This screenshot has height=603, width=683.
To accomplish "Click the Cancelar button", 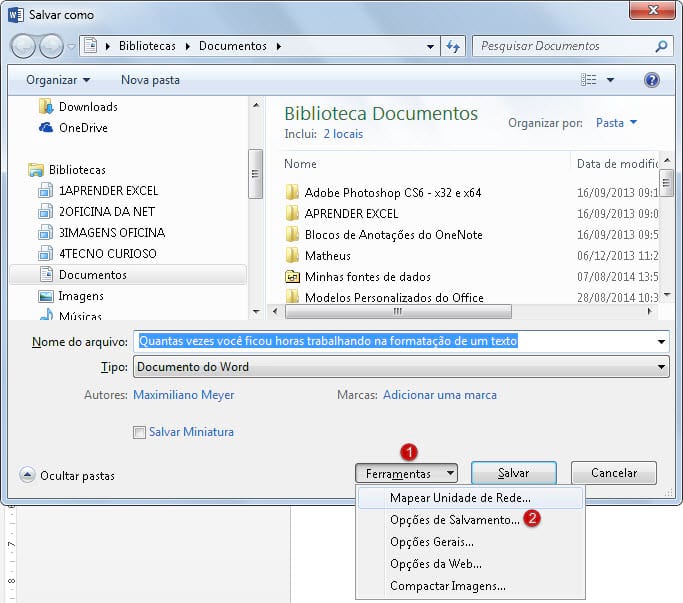I will tap(613, 473).
